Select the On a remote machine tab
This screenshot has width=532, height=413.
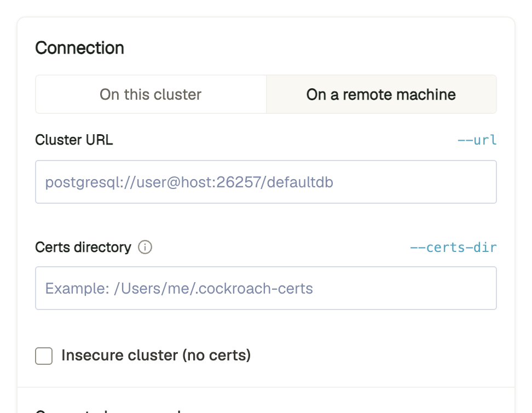pos(381,94)
